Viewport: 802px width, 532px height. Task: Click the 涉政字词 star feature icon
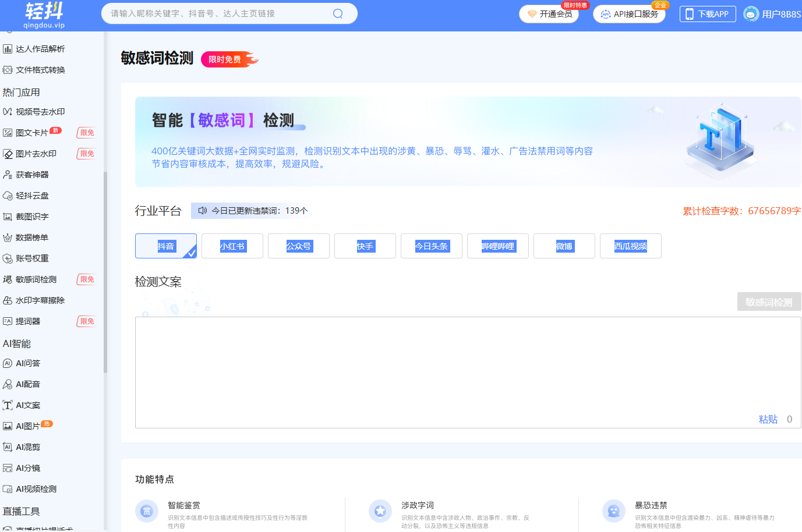(380, 511)
